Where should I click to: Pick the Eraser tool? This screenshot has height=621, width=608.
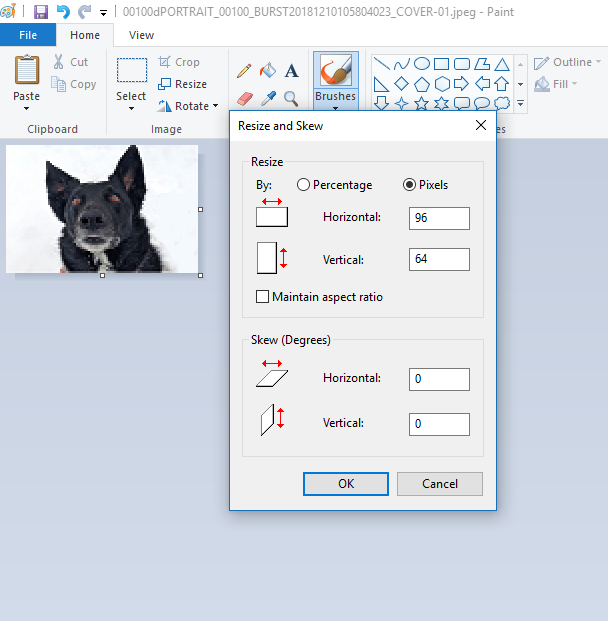[x=243, y=98]
